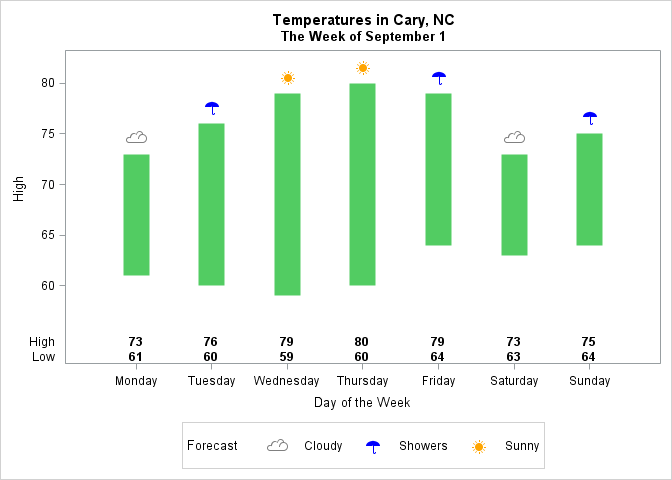Click the 'Day of the Week' axis title
This screenshot has width=672, height=480.
(x=362, y=402)
